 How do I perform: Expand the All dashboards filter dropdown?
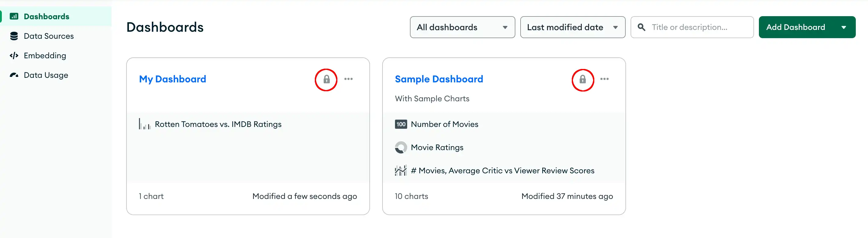click(x=462, y=27)
